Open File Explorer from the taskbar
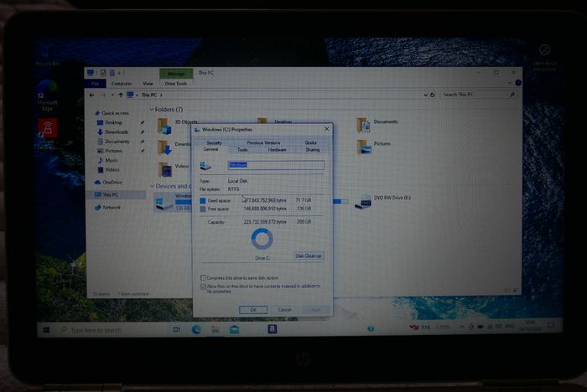Viewport: 587px width, 392px height. coord(216,329)
